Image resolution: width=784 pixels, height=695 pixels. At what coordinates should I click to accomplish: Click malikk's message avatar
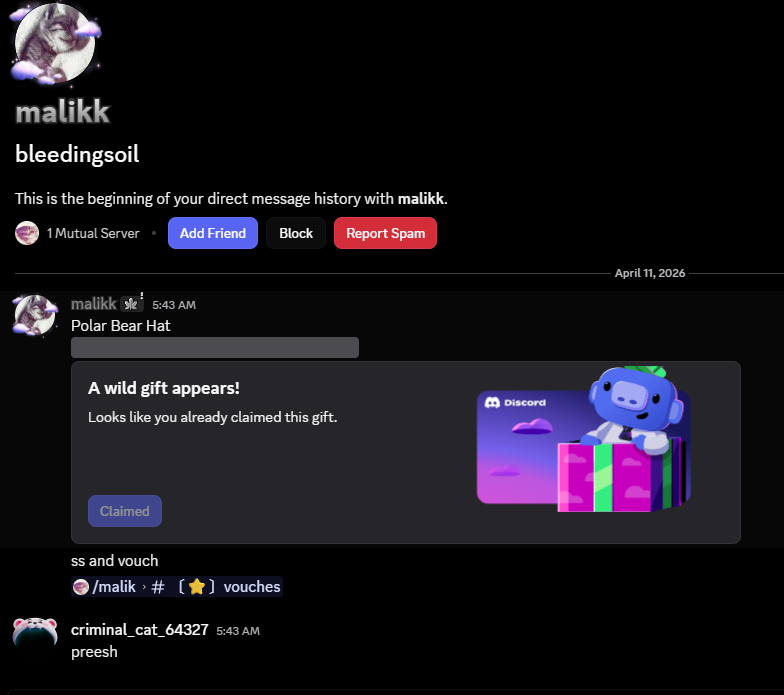34,315
